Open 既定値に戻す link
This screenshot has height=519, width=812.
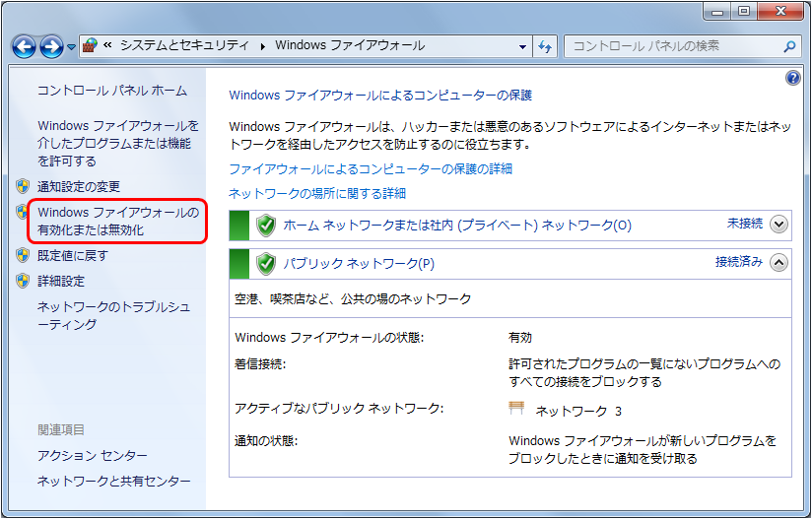point(73,255)
